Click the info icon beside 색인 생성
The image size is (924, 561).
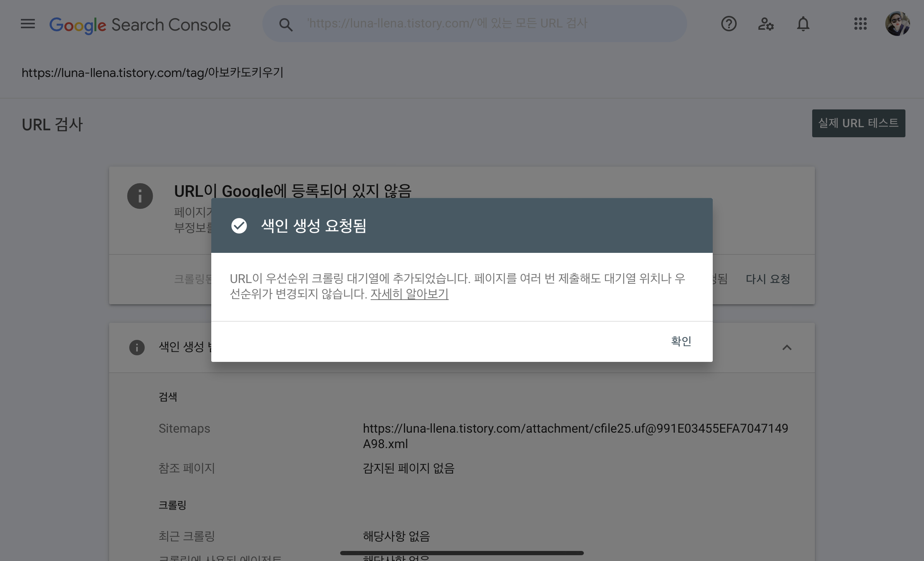137,348
